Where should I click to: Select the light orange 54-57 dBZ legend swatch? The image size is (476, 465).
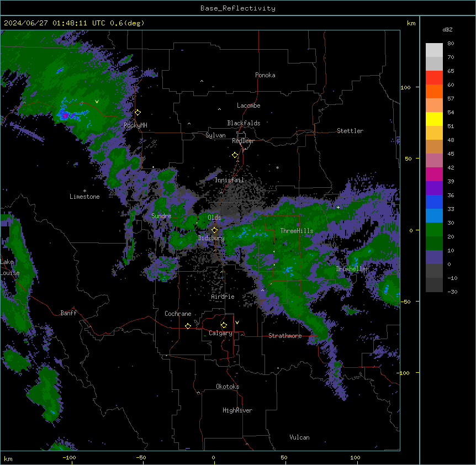click(x=434, y=105)
